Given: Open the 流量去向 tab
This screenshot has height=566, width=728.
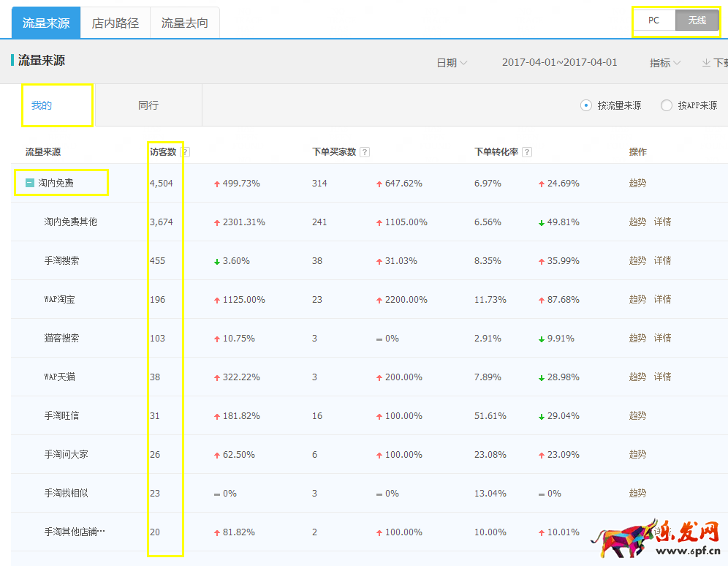Looking at the screenshot, I should tap(184, 23).
